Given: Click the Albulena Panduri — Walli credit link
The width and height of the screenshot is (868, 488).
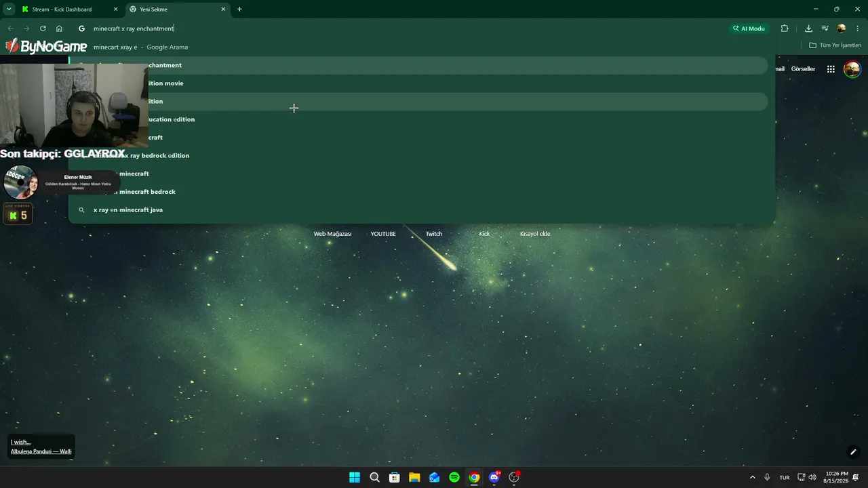Looking at the screenshot, I should [x=41, y=451].
